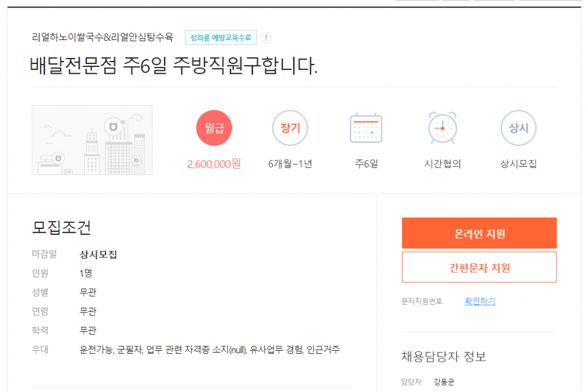Click the 온라인 지원 button
The height and width of the screenshot is (392, 585).
480,233
